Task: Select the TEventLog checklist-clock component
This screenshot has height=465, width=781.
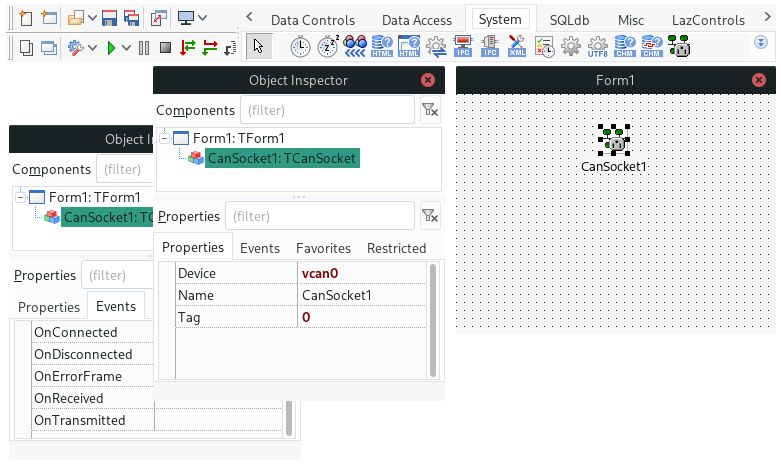Action: [x=544, y=47]
